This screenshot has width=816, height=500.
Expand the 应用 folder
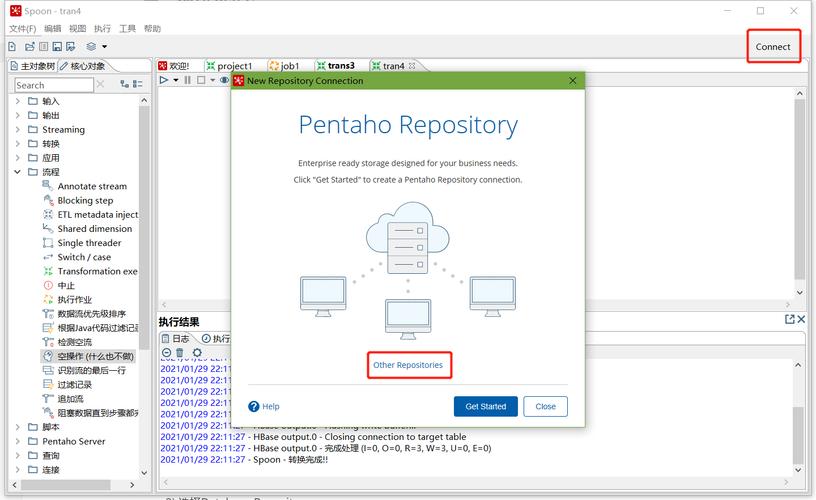pos(17,157)
